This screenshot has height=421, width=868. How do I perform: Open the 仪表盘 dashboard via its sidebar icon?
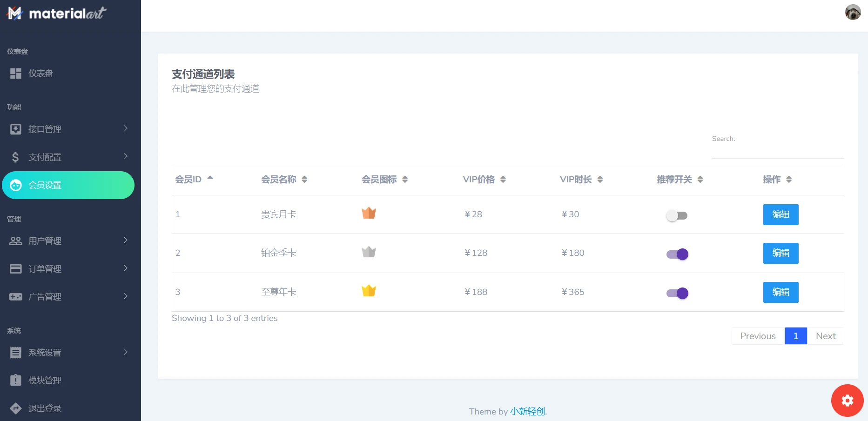coord(15,73)
